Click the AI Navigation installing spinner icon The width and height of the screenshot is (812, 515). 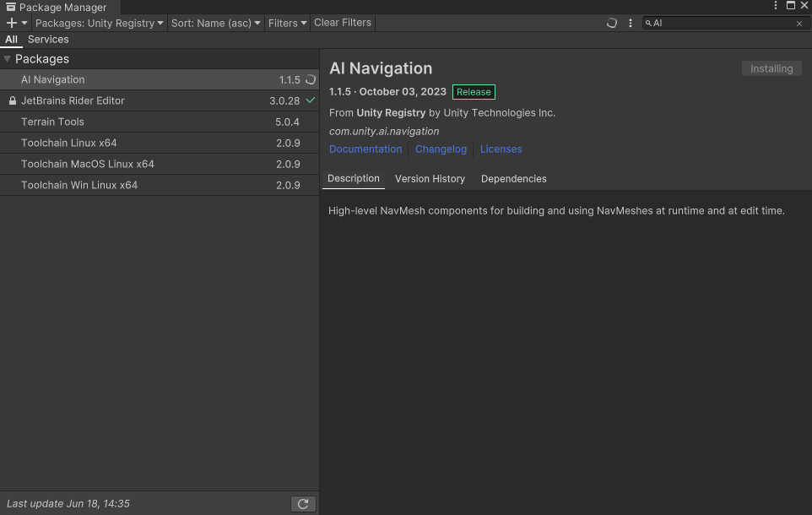click(310, 80)
